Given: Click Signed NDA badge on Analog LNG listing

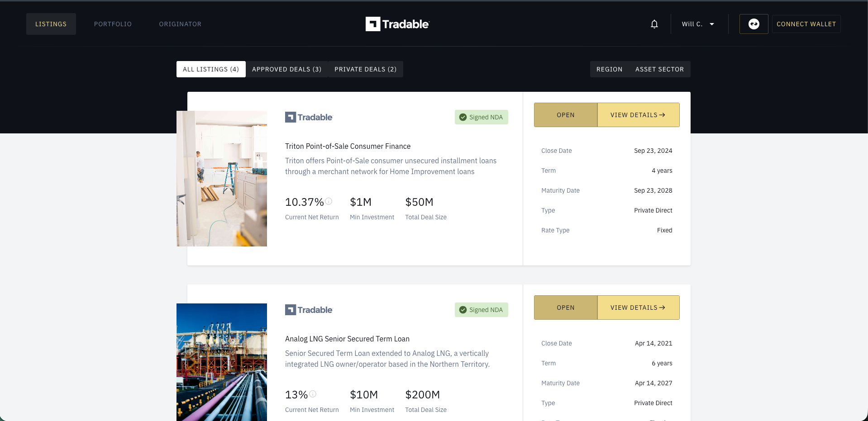Looking at the screenshot, I should [481, 310].
